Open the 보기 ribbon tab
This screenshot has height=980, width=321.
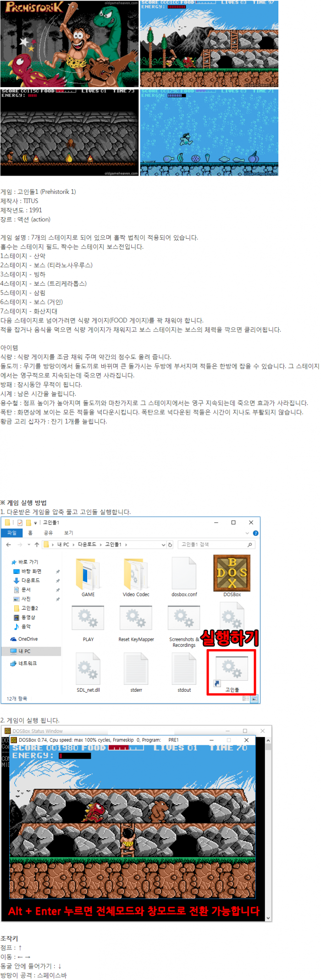click(x=69, y=533)
